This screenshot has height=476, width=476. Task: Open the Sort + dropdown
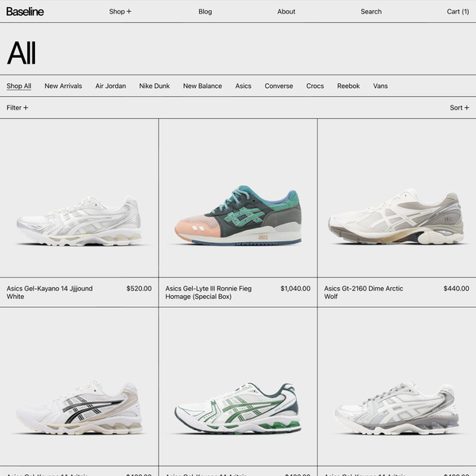click(x=459, y=108)
